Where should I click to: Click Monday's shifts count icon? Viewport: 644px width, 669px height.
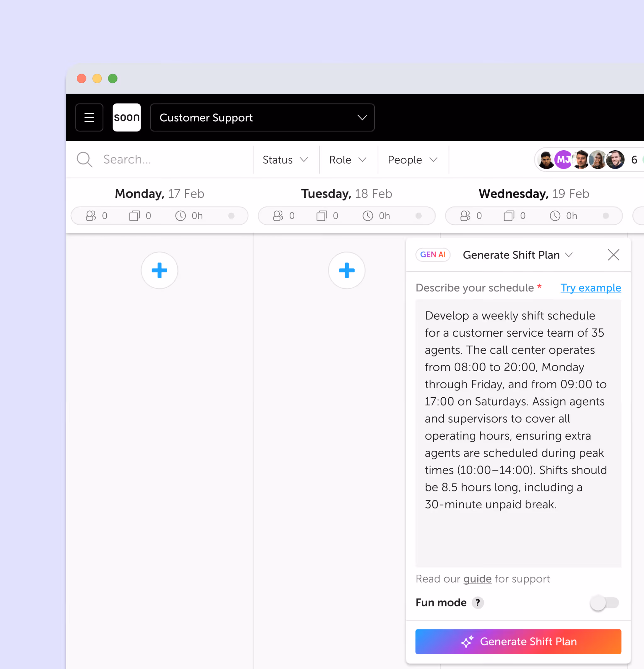coord(135,216)
